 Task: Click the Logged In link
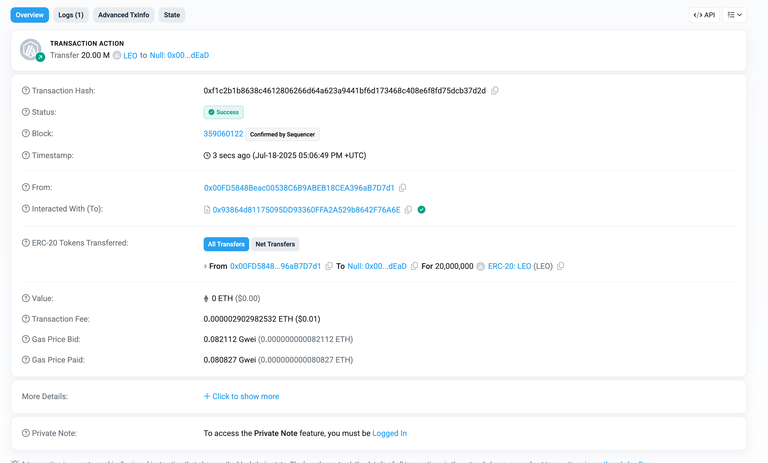pos(389,433)
